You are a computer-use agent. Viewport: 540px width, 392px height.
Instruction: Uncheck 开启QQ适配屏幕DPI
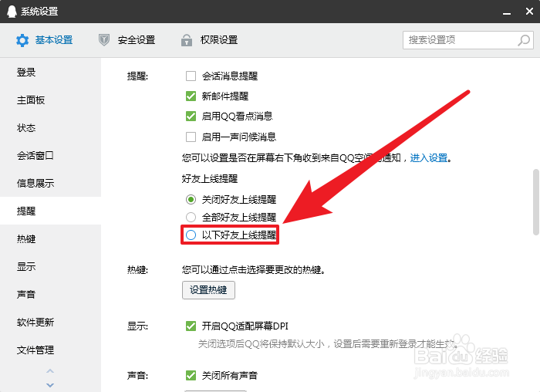[191, 326]
